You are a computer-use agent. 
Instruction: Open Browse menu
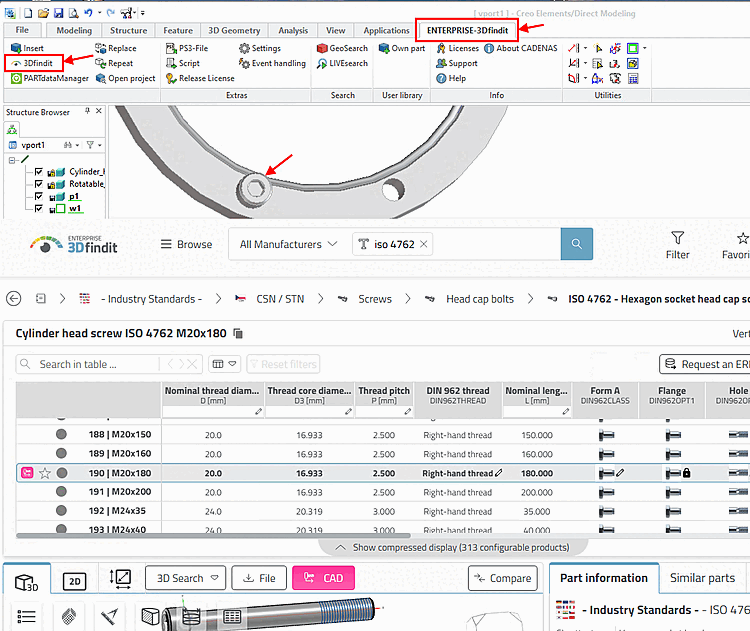187,244
